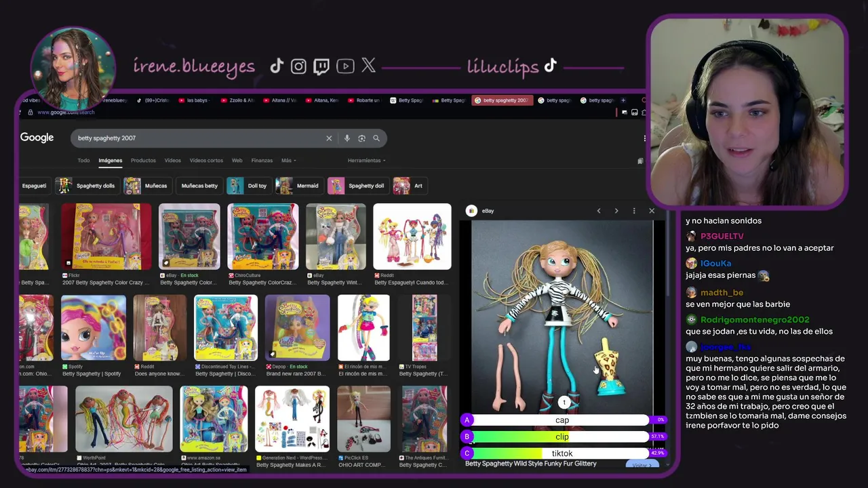Open '2007 Betty Spaghetty Color Crazy' caption link
The image size is (868, 488).
click(x=106, y=283)
